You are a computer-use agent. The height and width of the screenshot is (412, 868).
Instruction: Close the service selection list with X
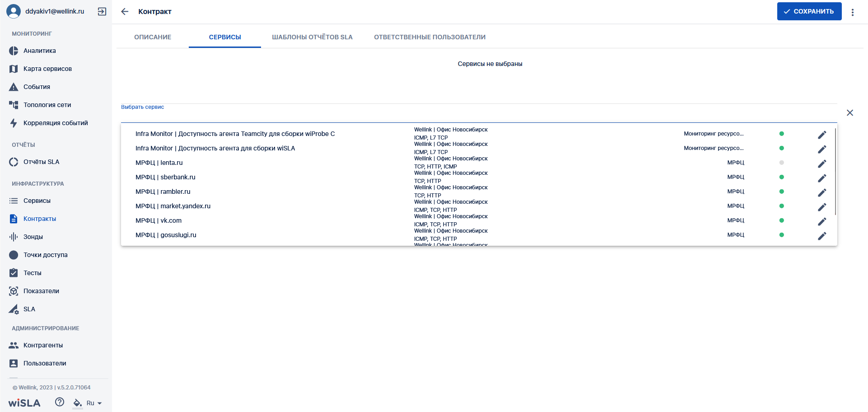click(x=849, y=113)
